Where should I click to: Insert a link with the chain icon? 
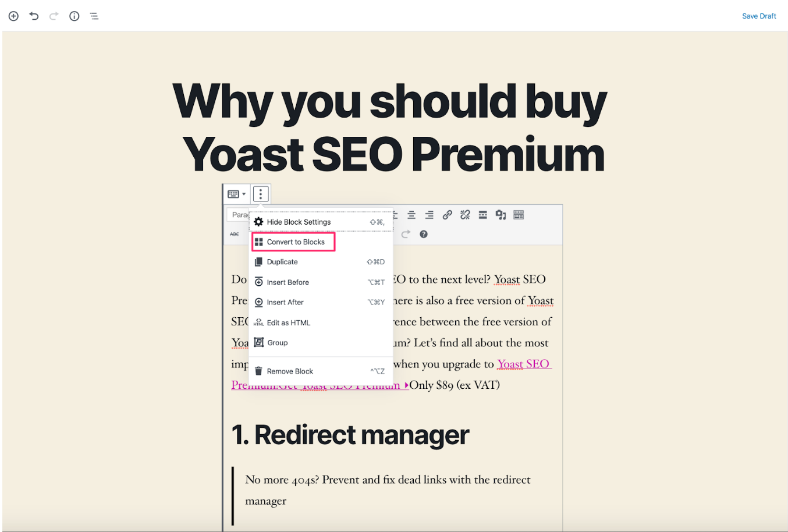point(447,214)
